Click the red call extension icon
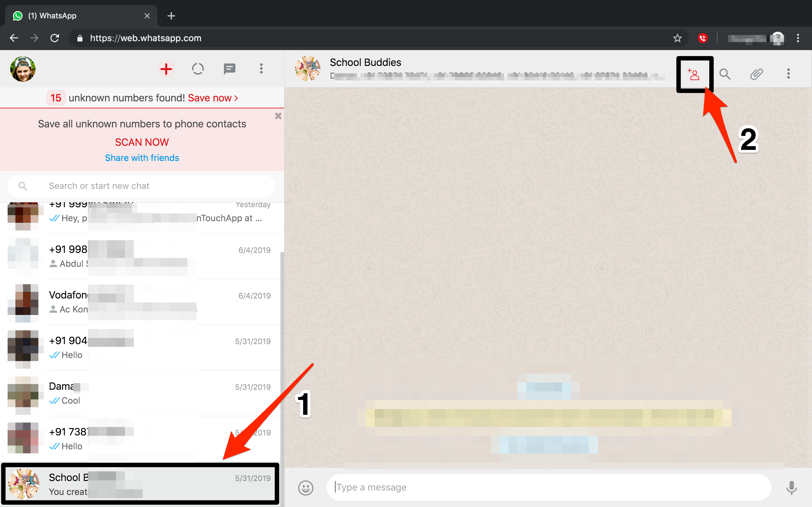The width and height of the screenshot is (812, 507). pos(703,38)
